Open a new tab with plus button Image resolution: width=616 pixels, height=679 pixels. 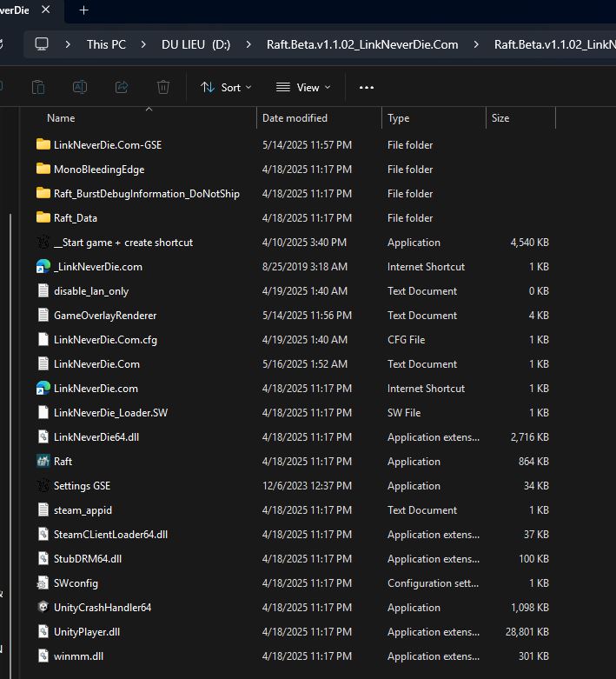[x=84, y=10]
